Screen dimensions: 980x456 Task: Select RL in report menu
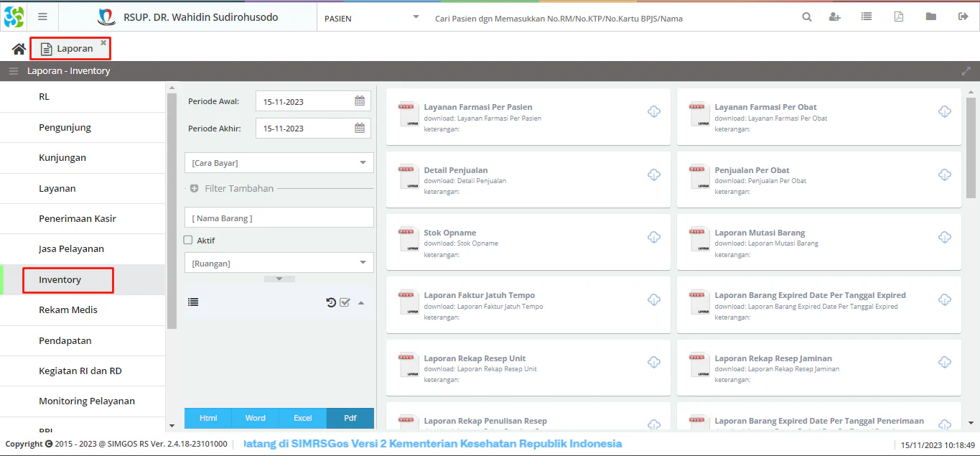coord(83,97)
